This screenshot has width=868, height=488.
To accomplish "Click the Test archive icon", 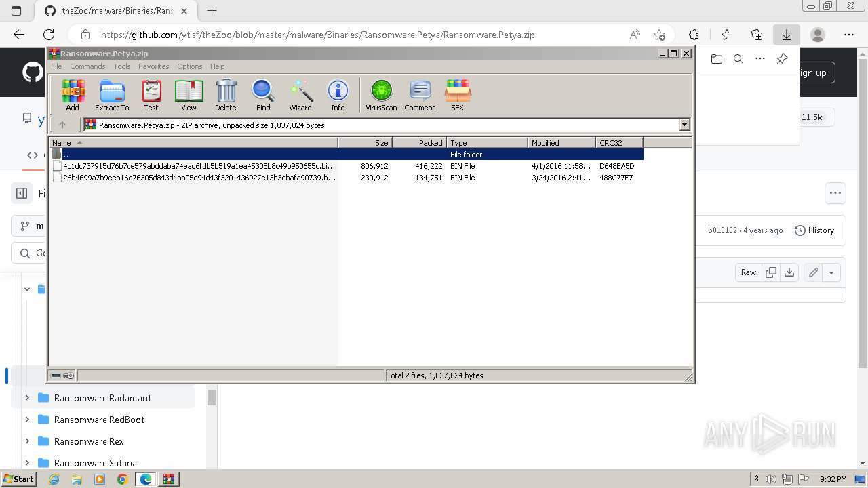I will point(151,95).
